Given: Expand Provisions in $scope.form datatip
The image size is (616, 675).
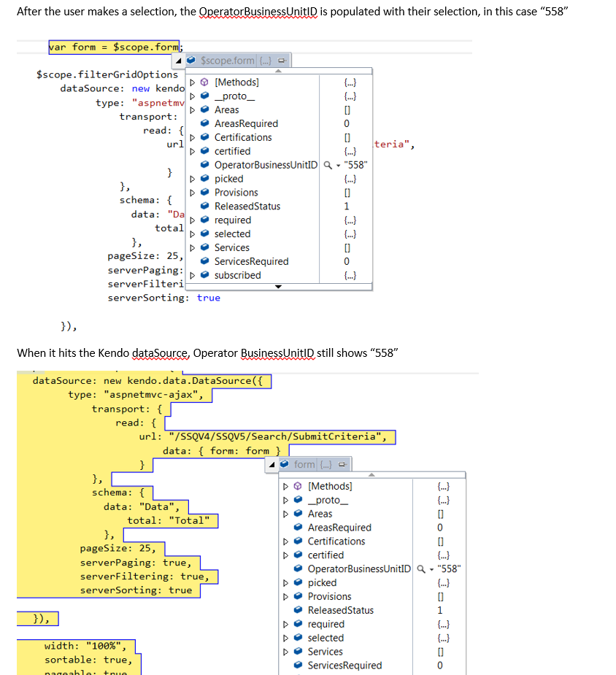Looking at the screenshot, I should (x=193, y=193).
